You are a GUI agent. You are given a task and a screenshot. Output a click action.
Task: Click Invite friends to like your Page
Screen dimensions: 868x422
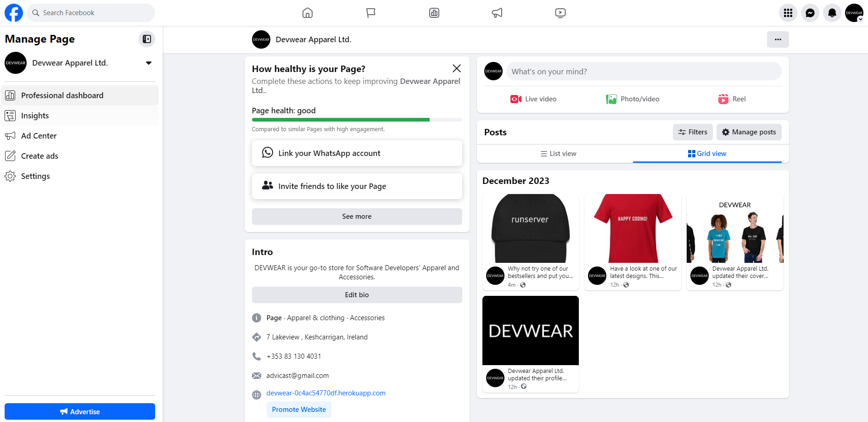point(357,186)
